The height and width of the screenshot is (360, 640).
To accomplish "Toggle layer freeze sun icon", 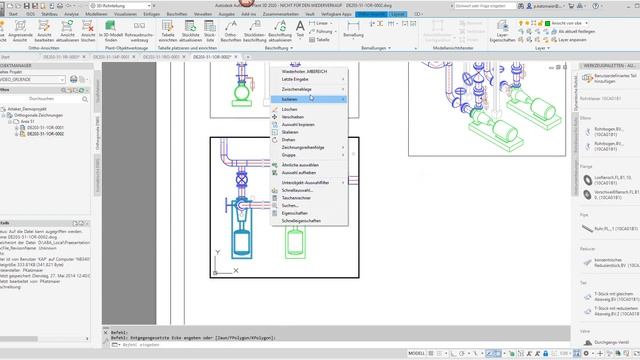I will click(527, 23).
